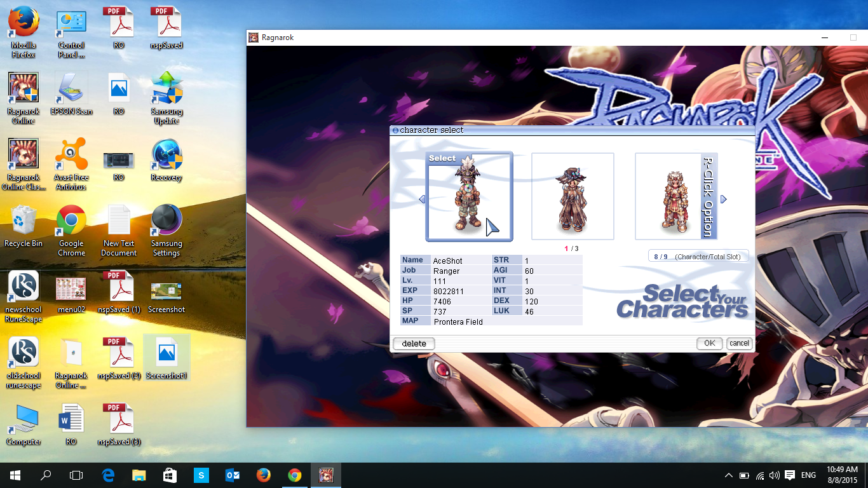Open Skype from the taskbar
This screenshot has width=868, height=488.
(201, 475)
